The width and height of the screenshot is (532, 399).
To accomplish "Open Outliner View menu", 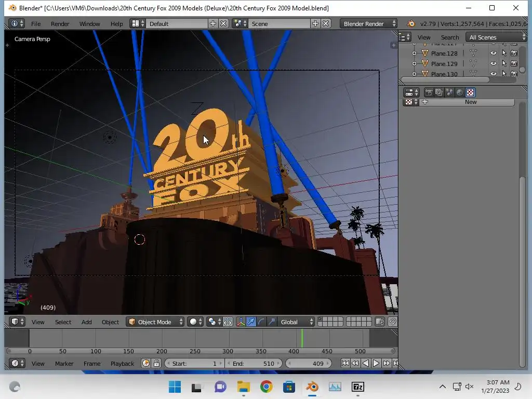I will coord(424,37).
